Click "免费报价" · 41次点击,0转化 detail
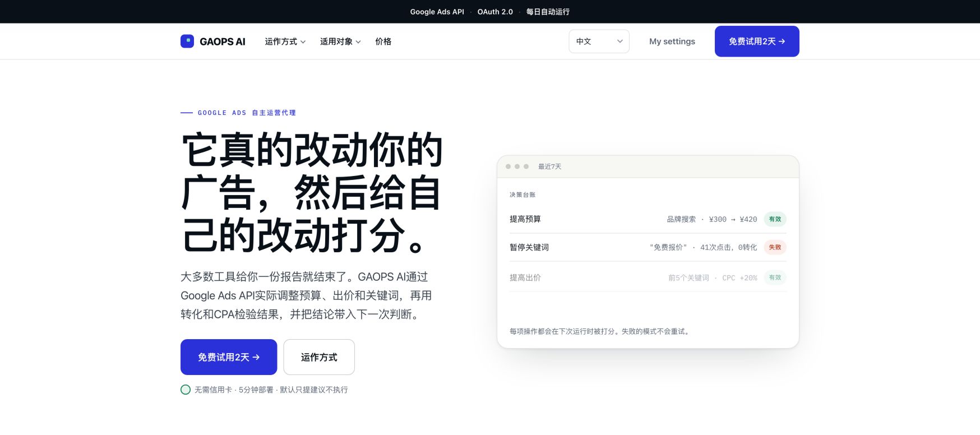Viewport: 980px width, 435px height. pos(704,247)
